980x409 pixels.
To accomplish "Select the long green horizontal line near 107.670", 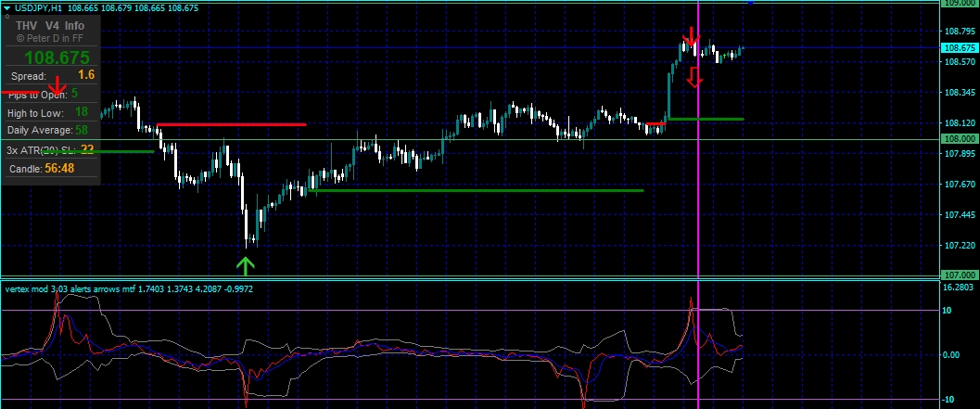I will (475, 190).
